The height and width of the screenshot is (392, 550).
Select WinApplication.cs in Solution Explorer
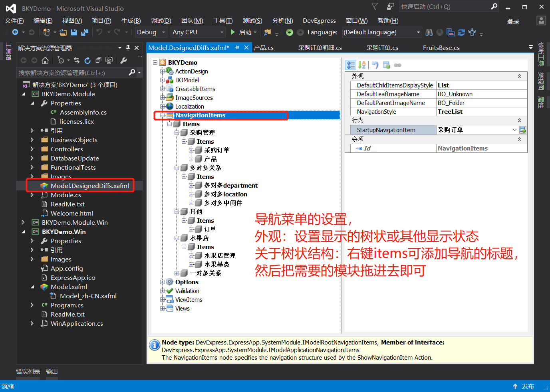pyautogui.click(x=77, y=323)
